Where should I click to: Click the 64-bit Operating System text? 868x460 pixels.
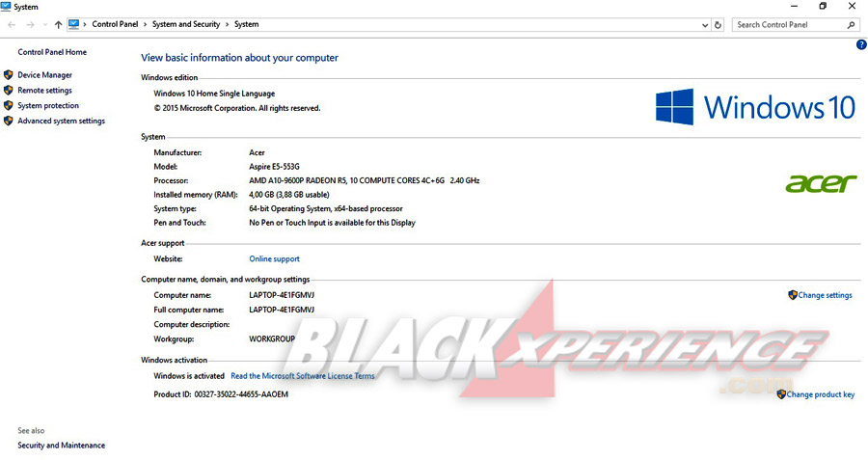tap(326, 208)
